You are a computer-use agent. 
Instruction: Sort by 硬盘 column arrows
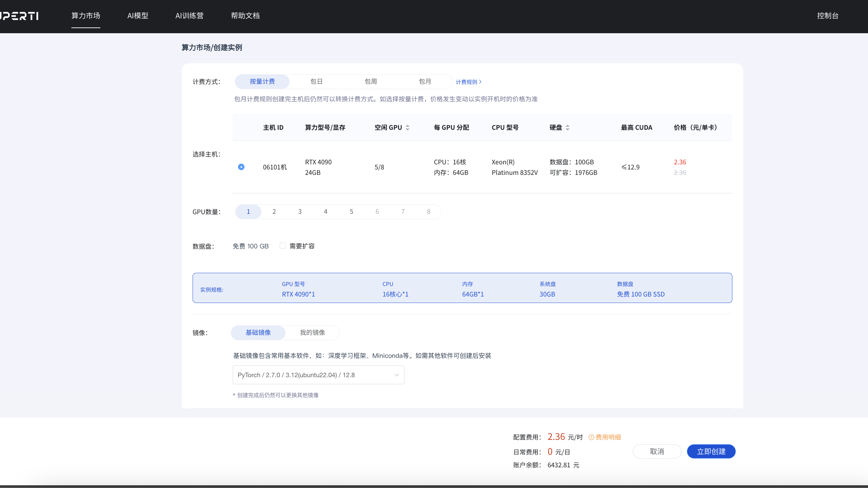pyautogui.click(x=568, y=128)
